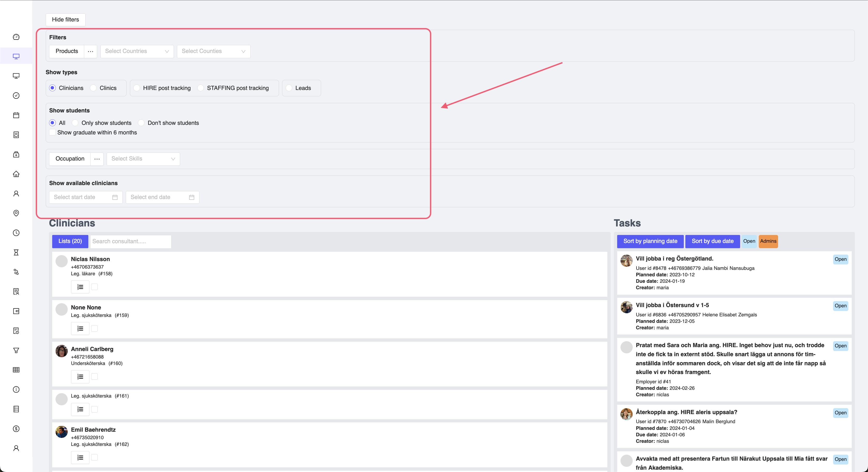Click the Hide filters button

click(x=65, y=20)
